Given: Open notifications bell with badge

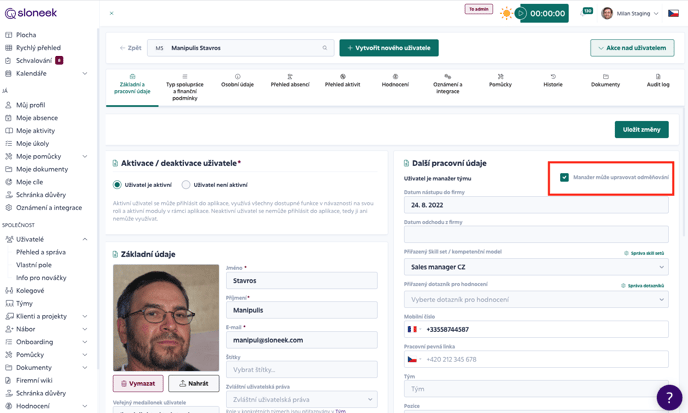Looking at the screenshot, I should tap(586, 12).
